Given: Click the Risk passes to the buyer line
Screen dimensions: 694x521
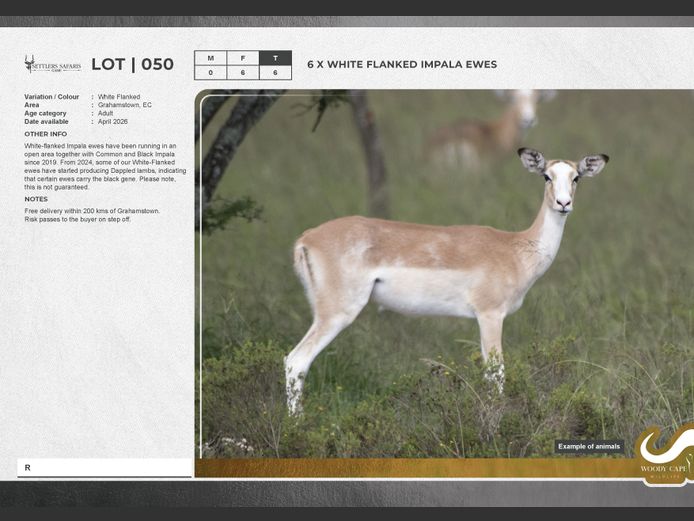Looking at the screenshot, I should click(77, 219).
